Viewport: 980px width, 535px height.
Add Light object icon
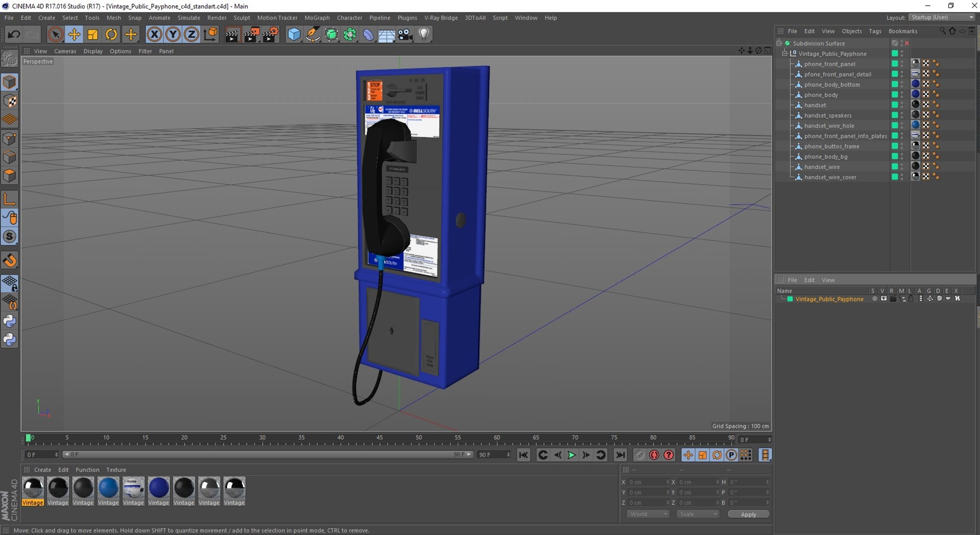(424, 34)
